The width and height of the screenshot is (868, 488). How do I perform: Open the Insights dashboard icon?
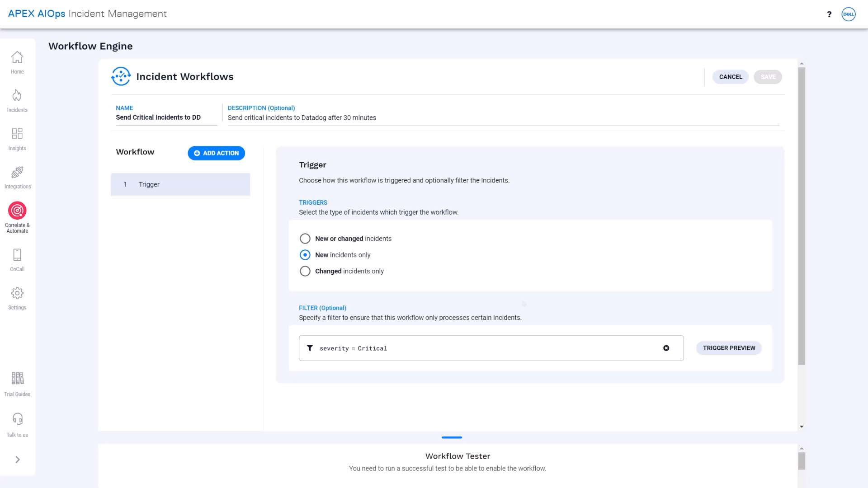click(x=17, y=134)
